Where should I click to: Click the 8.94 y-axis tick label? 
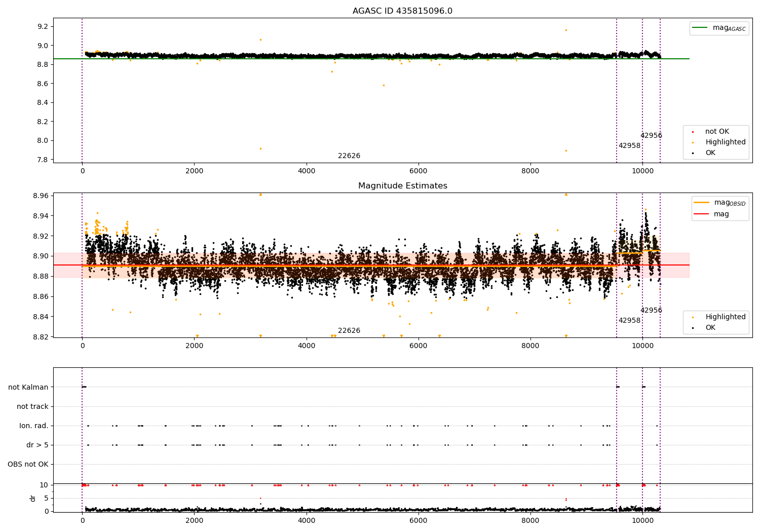pos(41,216)
